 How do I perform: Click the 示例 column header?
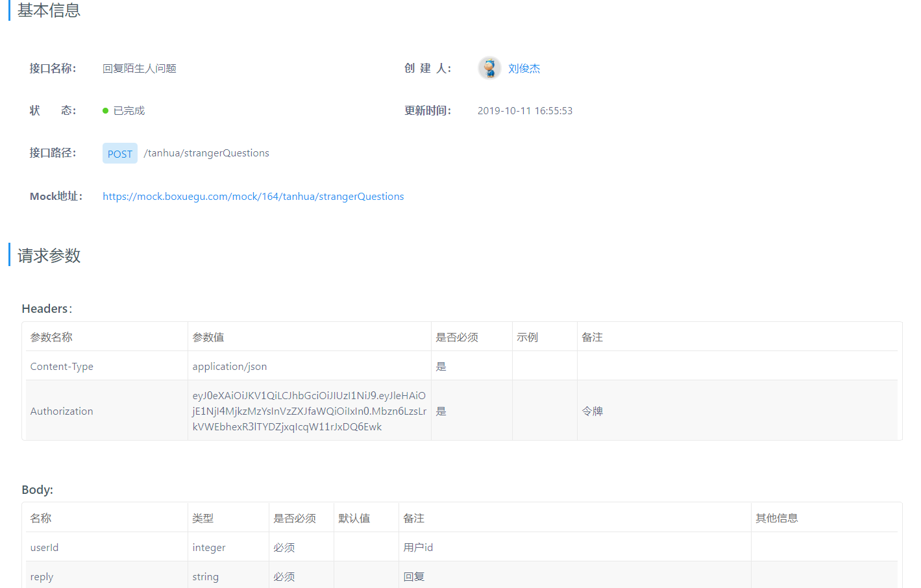point(545,337)
